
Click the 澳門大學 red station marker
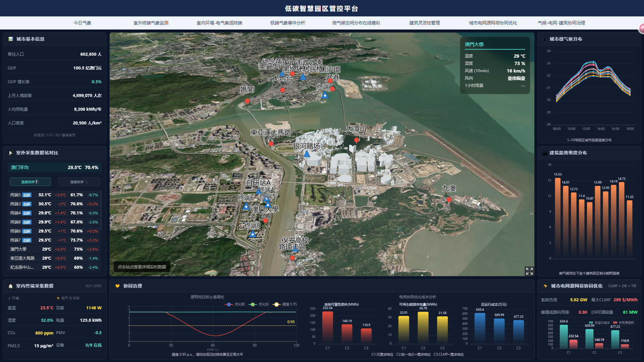(266, 220)
